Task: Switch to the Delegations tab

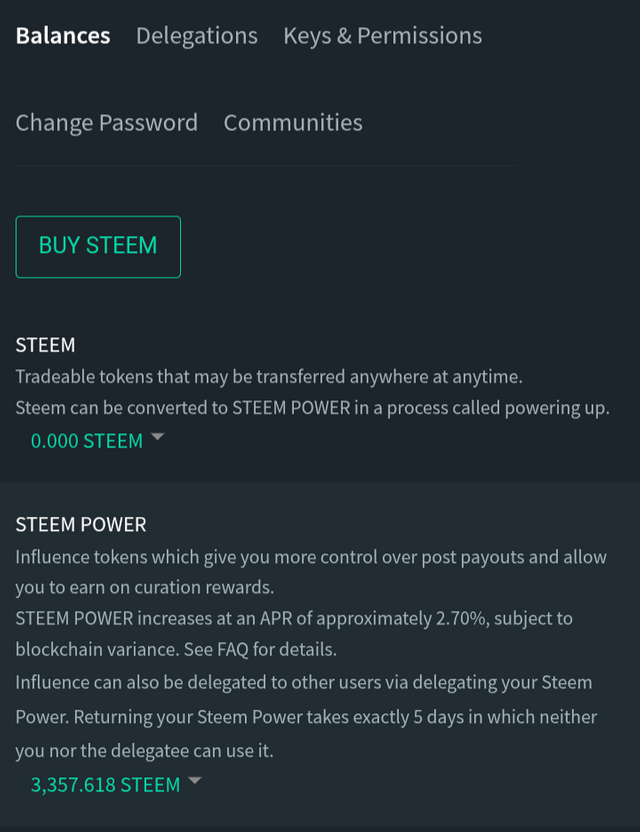Action: click(197, 36)
